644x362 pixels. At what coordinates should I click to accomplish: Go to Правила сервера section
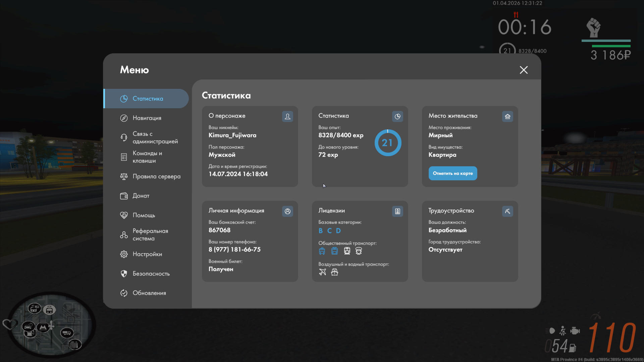pos(156,176)
